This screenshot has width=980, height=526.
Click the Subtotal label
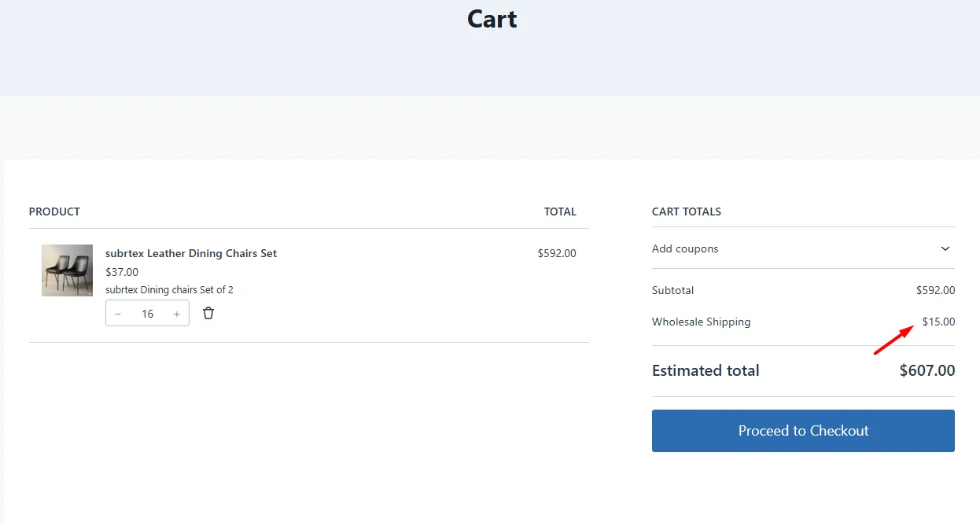[673, 290]
